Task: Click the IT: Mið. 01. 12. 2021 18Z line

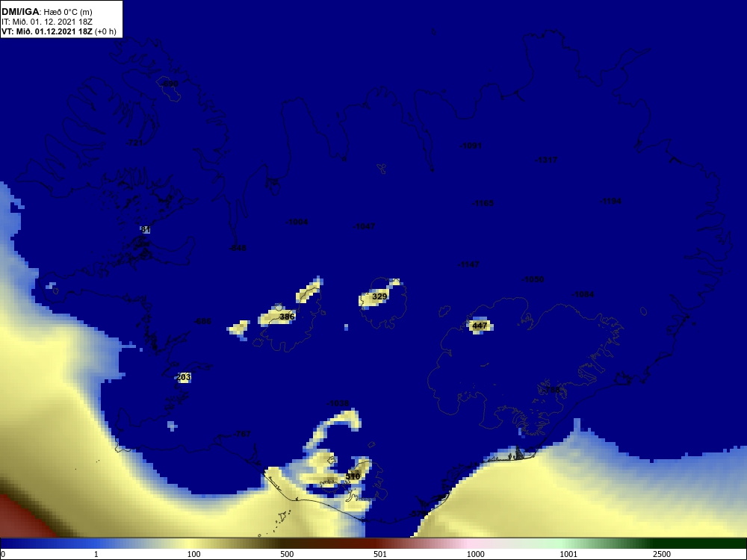Action: (x=46, y=22)
